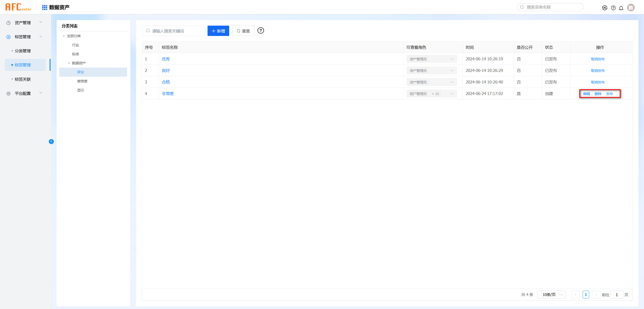Click the app grid icon beside 数据资产
Image resolution: width=644 pixels, height=309 pixels.
pyautogui.click(x=45, y=8)
